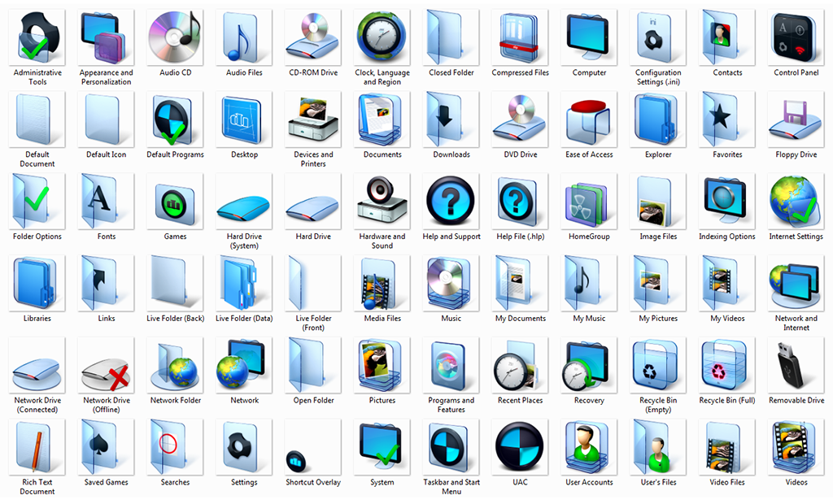Select the HomeGroup icon
833x504 pixels.
(589, 202)
